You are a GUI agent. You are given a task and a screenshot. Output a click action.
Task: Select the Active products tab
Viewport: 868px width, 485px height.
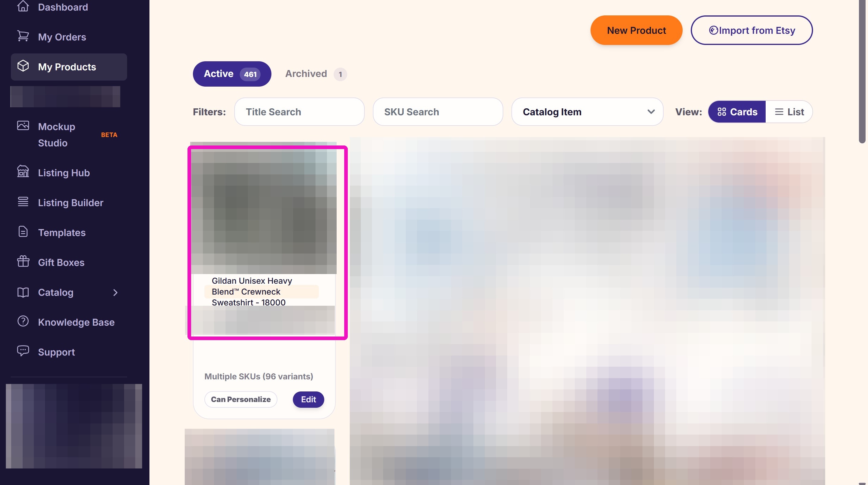(232, 74)
